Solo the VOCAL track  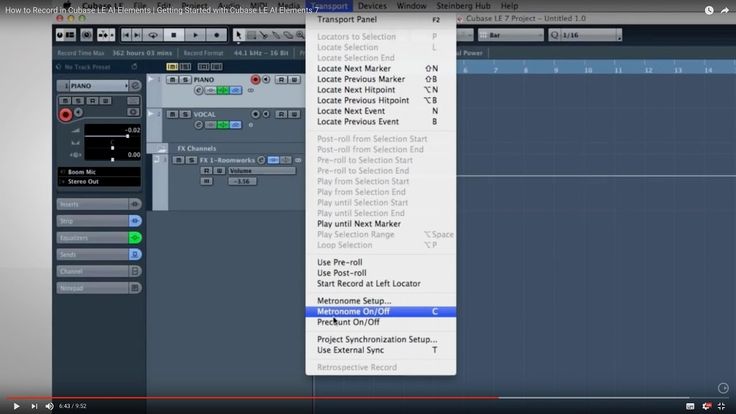pyautogui.click(x=185, y=114)
